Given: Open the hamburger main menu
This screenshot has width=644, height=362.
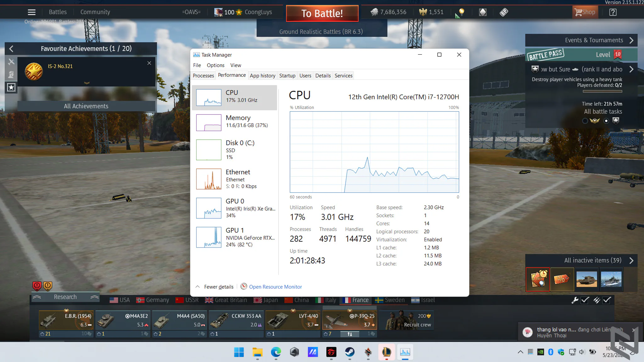Looking at the screenshot, I should coord(31,12).
